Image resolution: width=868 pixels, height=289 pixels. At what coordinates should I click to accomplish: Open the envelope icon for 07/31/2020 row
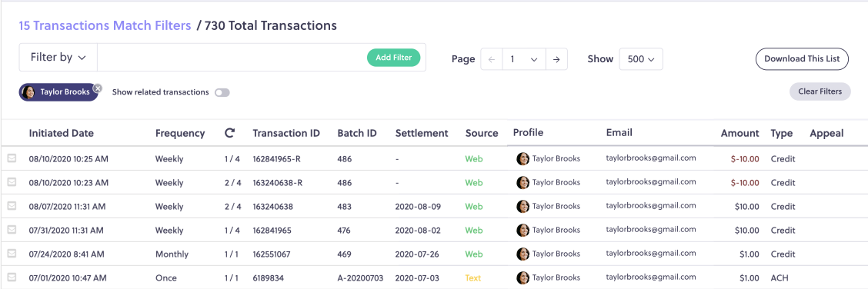12,229
